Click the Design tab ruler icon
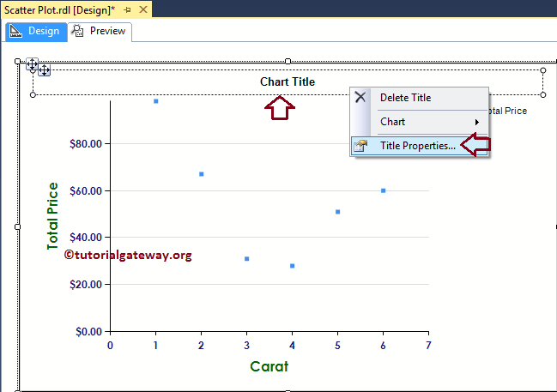The height and width of the screenshot is (392, 557). pyautogui.click(x=15, y=31)
